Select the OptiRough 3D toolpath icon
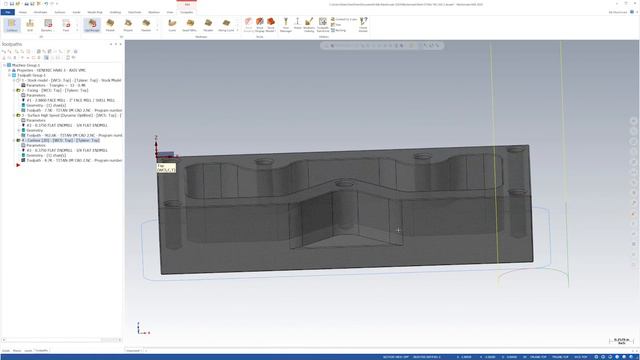The height and width of the screenshot is (360, 640). click(92, 25)
